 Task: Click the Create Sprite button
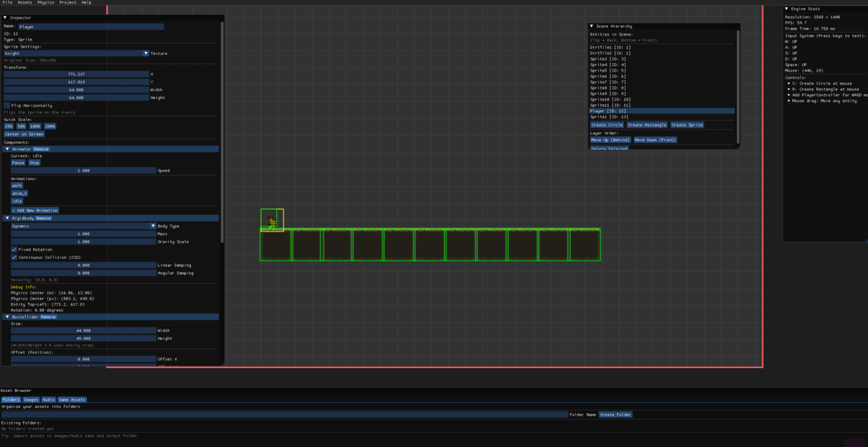(x=686, y=125)
